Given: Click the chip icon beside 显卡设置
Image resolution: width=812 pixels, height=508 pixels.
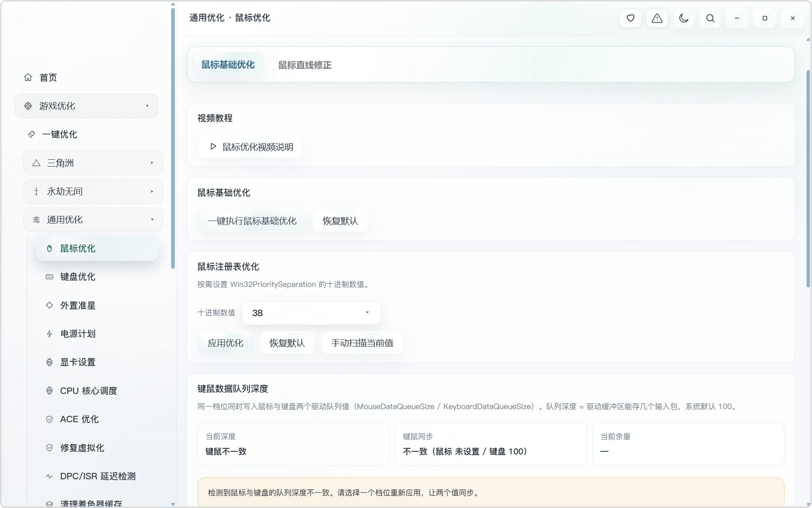Looking at the screenshot, I should point(49,362).
